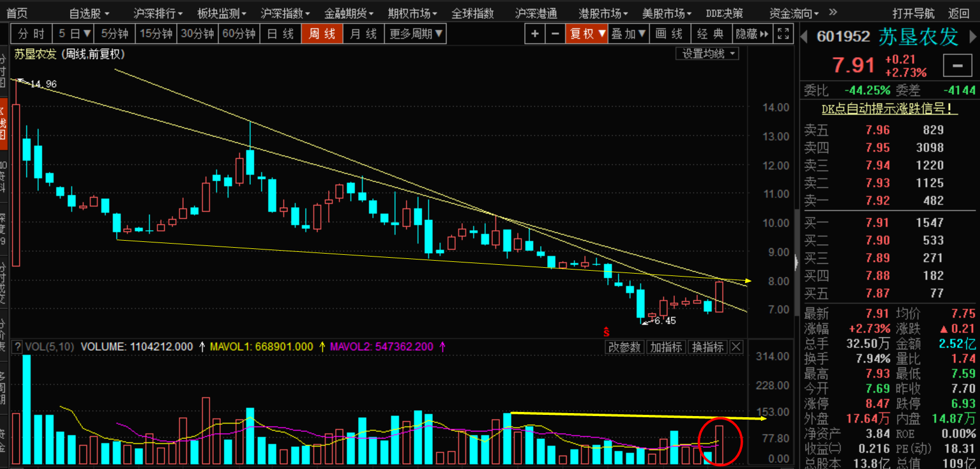Click 买五 price 7.87
Image resolution: width=980 pixels, height=469 pixels.
878,293
